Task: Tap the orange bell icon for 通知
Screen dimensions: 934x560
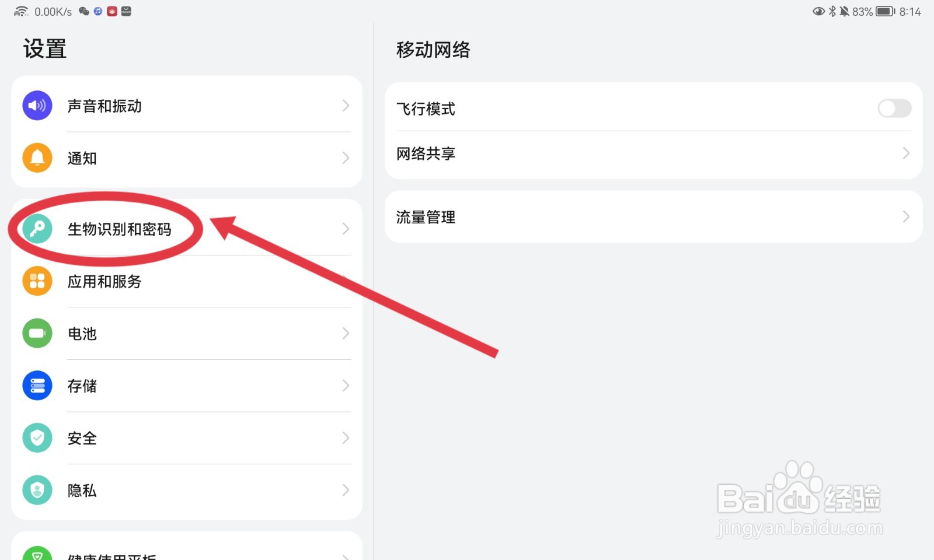Action: click(x=37, y=158)
